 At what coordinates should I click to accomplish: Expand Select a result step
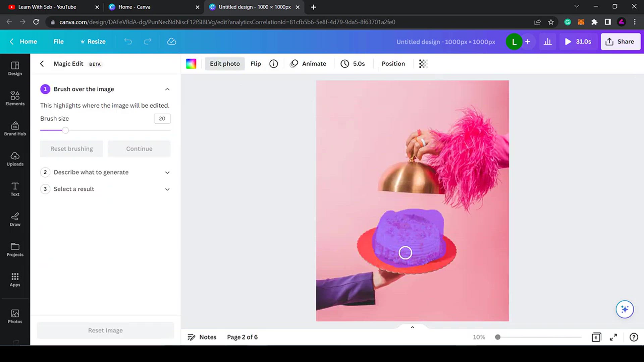(167, 189)
